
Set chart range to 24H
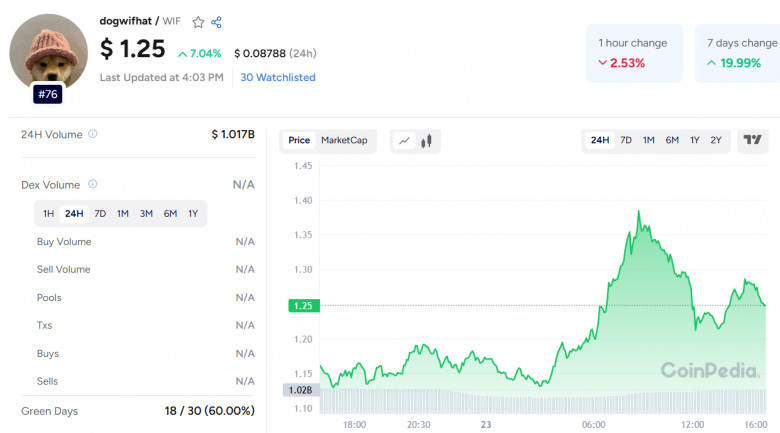[x=599, y=140]
